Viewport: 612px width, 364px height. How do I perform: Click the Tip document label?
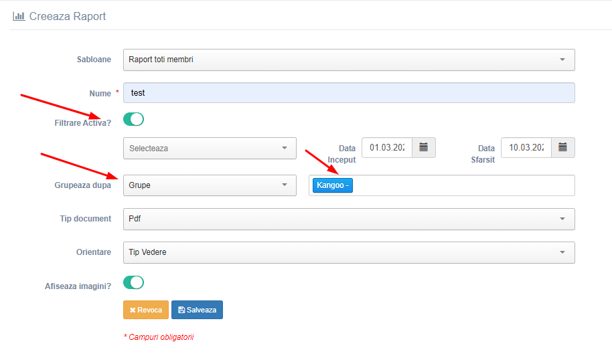[x=86, y=219]
